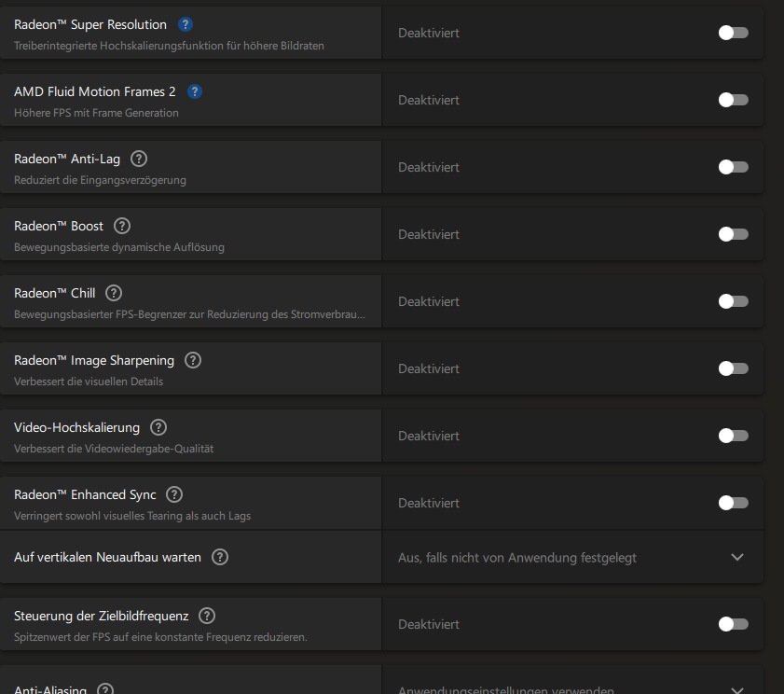
Task: Toggle Radeon Chill on
Action: (734, 301)
